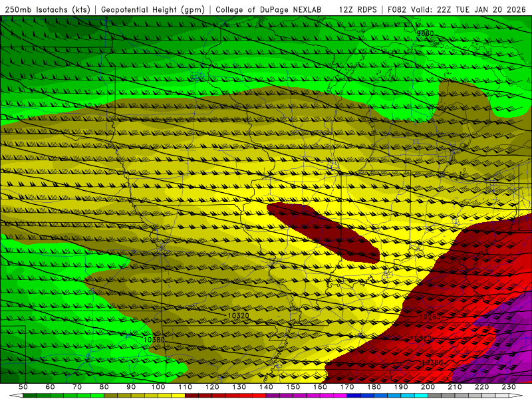Click the colorbar value 100

tap(158, 387)
